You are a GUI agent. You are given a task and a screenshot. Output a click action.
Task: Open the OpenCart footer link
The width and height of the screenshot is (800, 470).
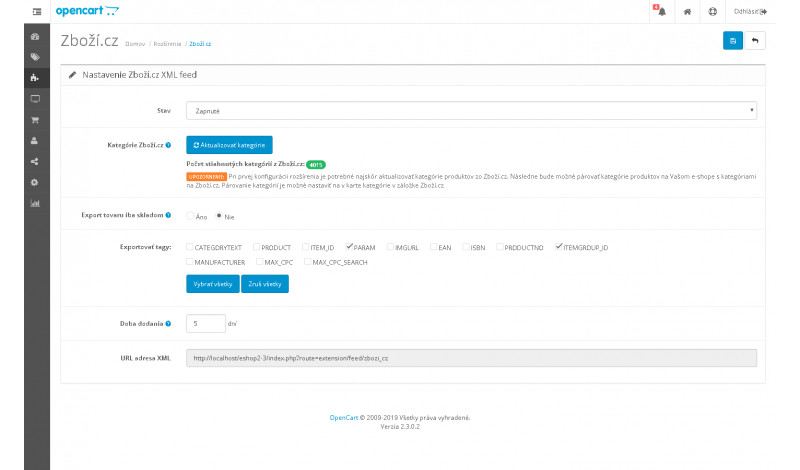344,417
